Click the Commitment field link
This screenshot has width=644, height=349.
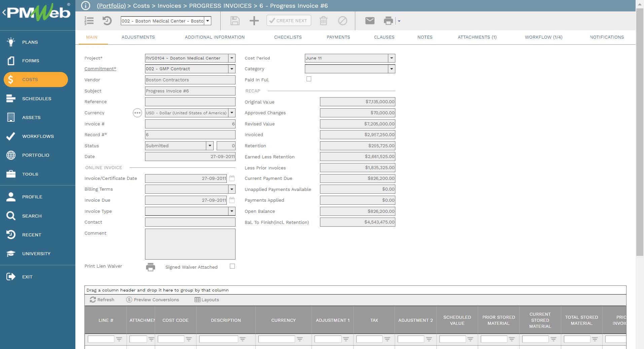click(100, 69)
